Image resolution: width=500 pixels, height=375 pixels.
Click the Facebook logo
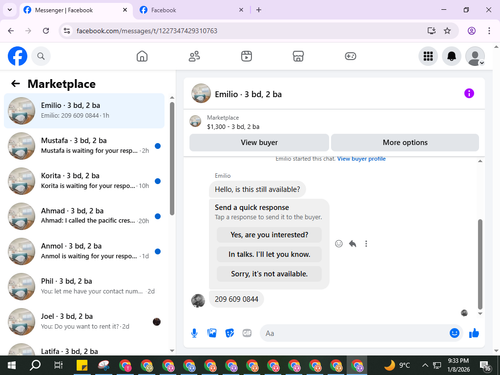(17, 56)
